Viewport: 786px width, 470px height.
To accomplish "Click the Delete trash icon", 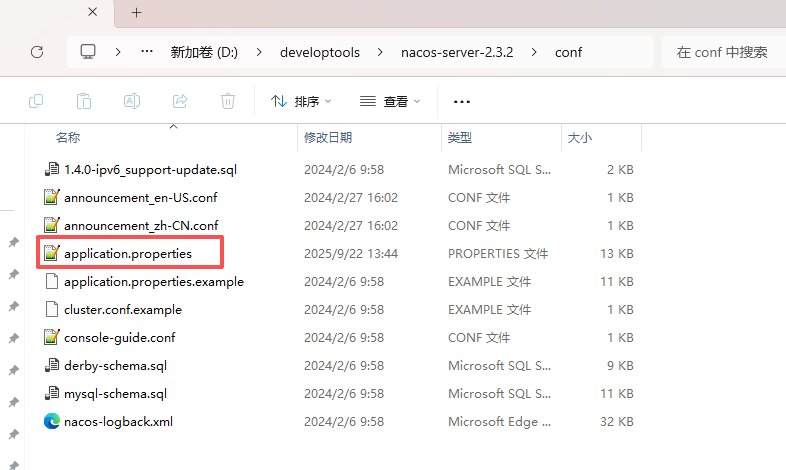I will tap(228, 101).
